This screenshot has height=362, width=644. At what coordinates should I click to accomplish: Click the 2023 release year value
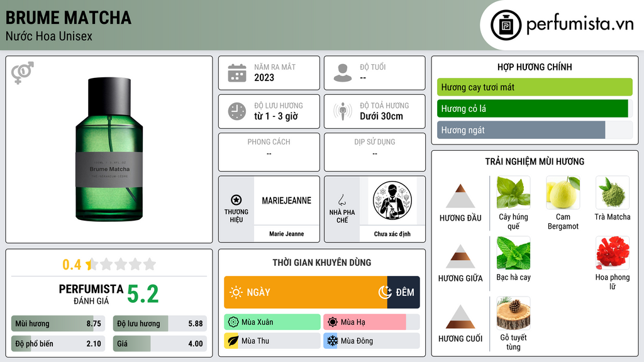[x=264, y=77]
